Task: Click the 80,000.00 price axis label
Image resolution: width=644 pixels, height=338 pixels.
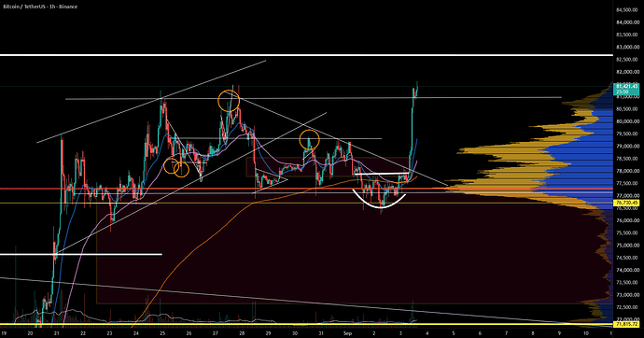Action: (x=628, y=121)
